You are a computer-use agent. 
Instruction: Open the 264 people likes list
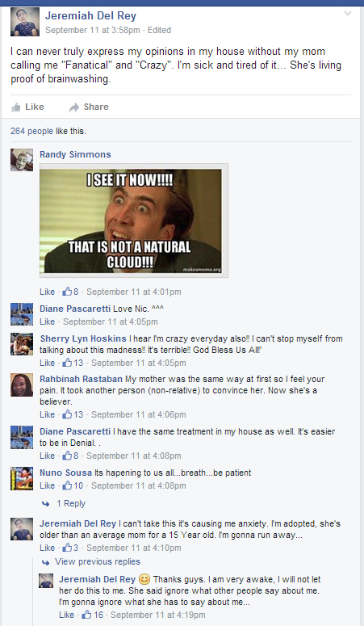pos(31,131)
